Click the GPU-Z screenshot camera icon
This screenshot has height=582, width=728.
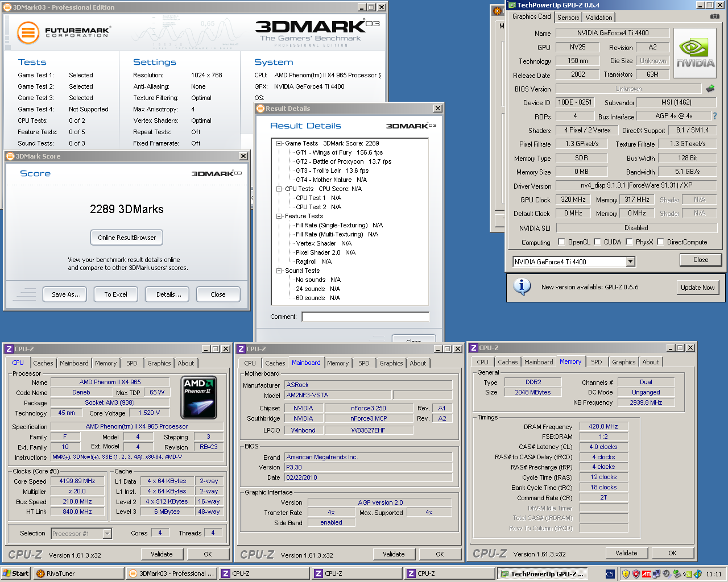(715, 16)
